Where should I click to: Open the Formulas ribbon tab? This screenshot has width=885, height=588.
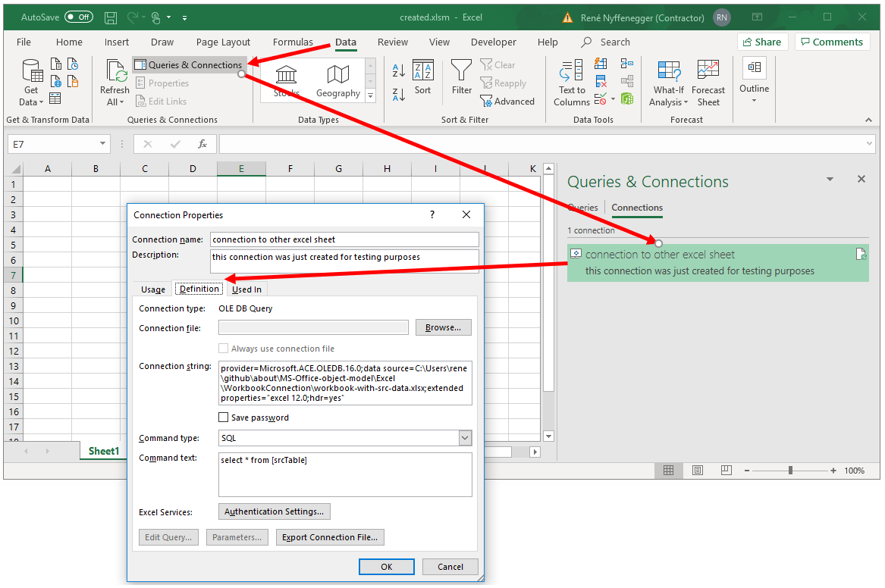293,42
